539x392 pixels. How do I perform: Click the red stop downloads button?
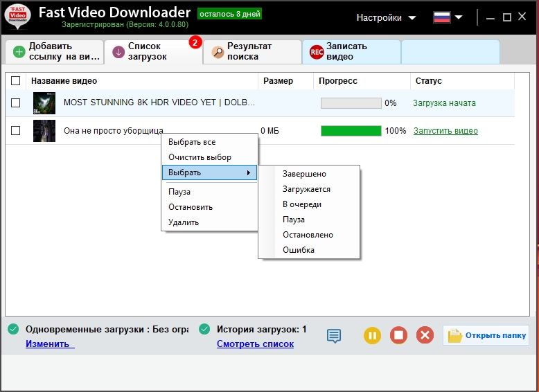398,335
